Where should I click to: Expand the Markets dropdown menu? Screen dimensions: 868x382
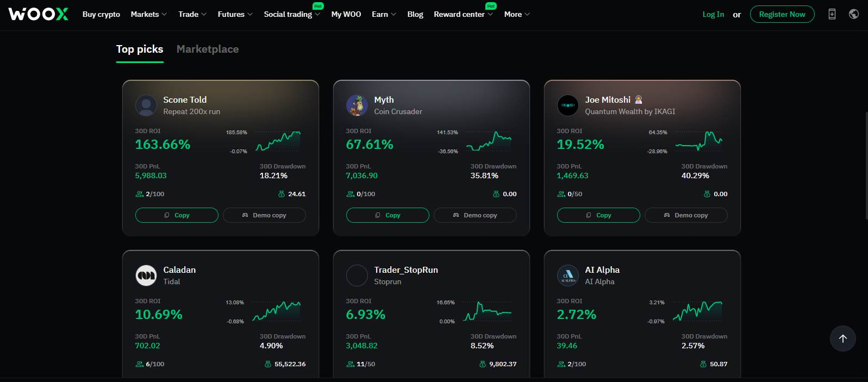(148, 14)
